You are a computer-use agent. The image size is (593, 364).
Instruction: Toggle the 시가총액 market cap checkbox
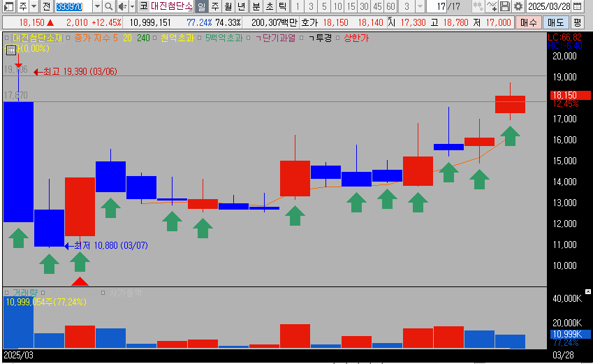[103, 293]
